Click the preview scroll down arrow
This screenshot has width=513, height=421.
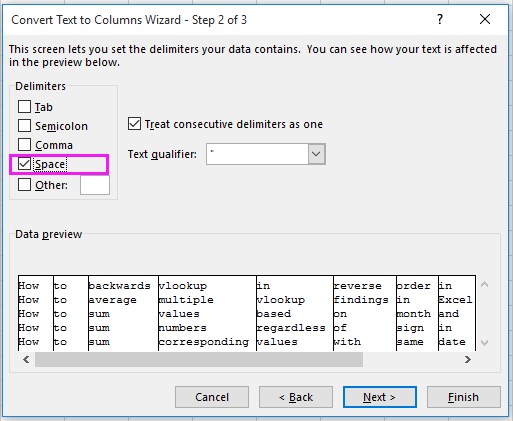[485, 343]
